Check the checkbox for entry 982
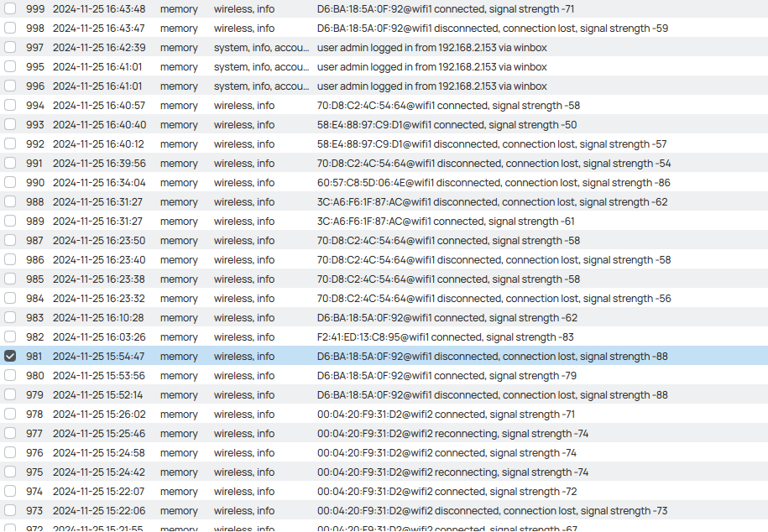 point(10,336)
